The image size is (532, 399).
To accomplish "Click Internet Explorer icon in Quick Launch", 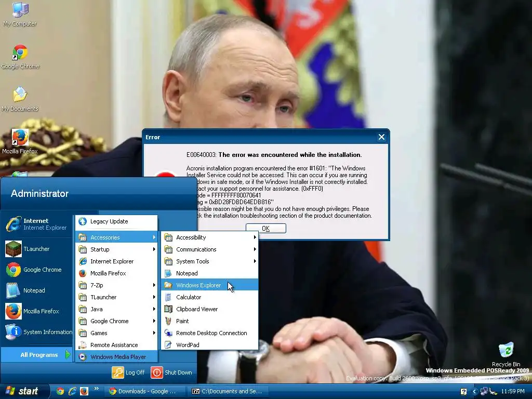I will coord(72,391).
